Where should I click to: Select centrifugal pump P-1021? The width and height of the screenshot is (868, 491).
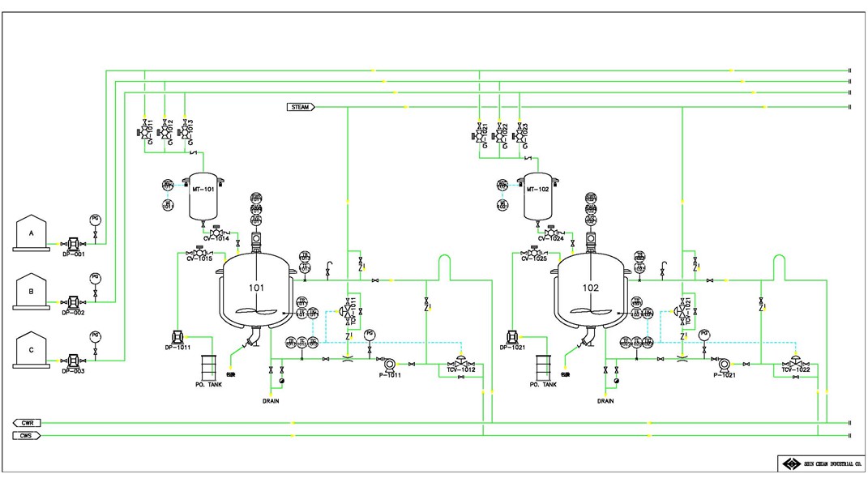725,364
